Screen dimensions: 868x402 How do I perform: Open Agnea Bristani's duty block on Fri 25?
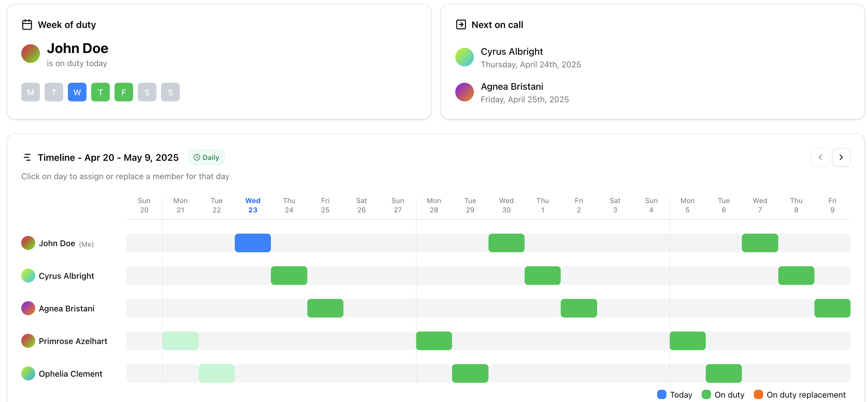(325, 308)
